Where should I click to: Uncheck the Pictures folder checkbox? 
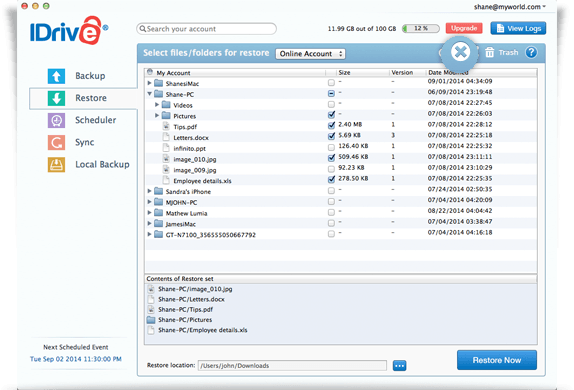click(x=331, y=115)
